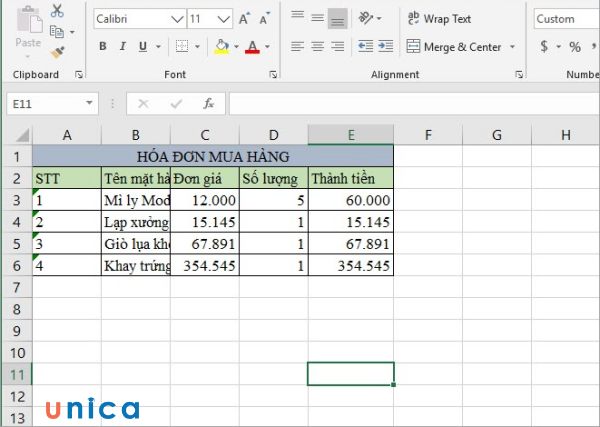600x427 pixels.
Task: Select row 11 header
Action: point(16,375)
